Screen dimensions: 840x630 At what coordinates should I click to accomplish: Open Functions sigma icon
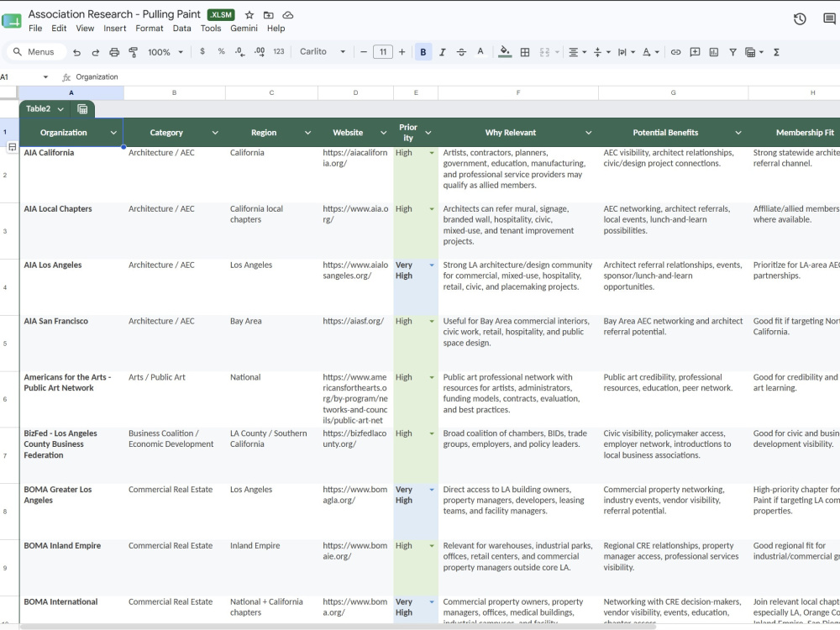[x=776, y=52]
